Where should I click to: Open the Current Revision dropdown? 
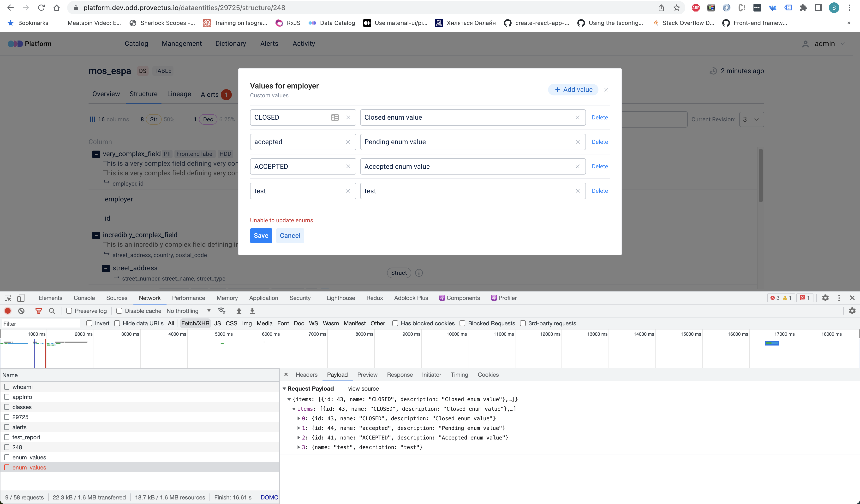751,119
